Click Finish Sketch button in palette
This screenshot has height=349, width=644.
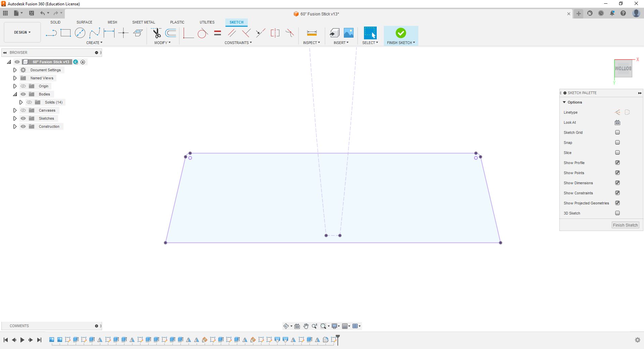click(x=625, y=225)
